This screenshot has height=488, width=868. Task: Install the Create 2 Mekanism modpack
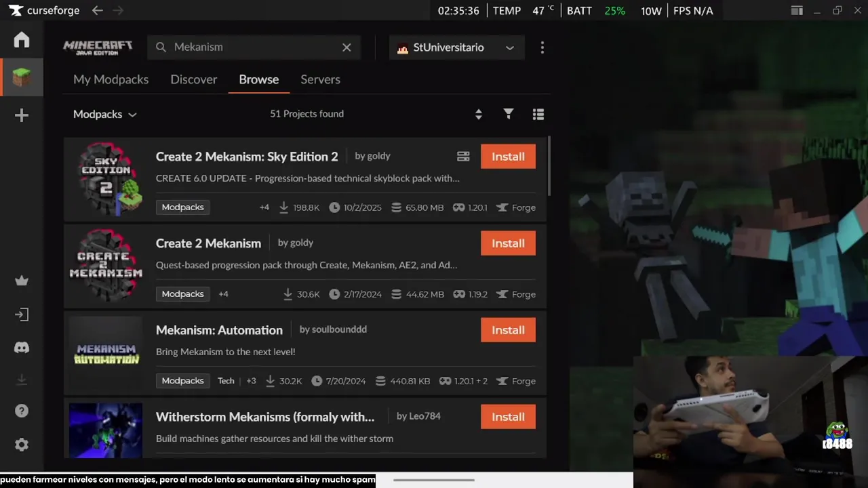click(x=508, y=243)
